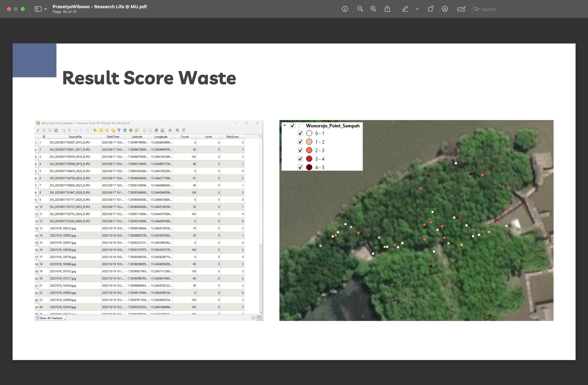The width and height of the screenshot is (588, 385).
Task: Collapse the Wonorejo_Point_Sampah legend entry
Action: pyautogui.click(x=285, y=126)
